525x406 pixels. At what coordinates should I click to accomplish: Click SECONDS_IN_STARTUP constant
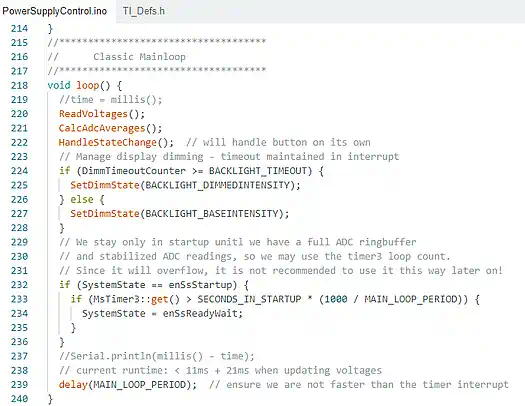[x=249, y=299]
